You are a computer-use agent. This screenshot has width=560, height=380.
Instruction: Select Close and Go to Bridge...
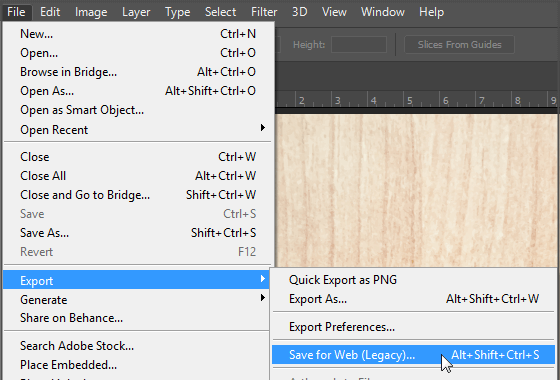(139, 195)
